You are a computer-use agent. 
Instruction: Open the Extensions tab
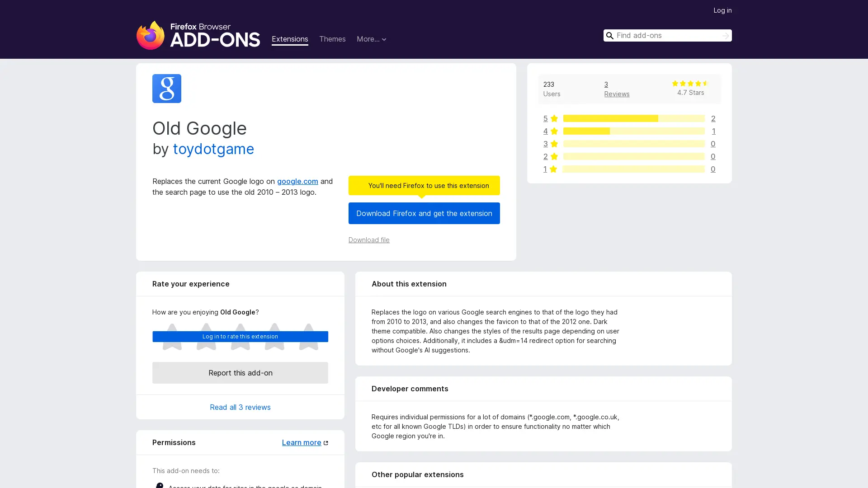290,39
